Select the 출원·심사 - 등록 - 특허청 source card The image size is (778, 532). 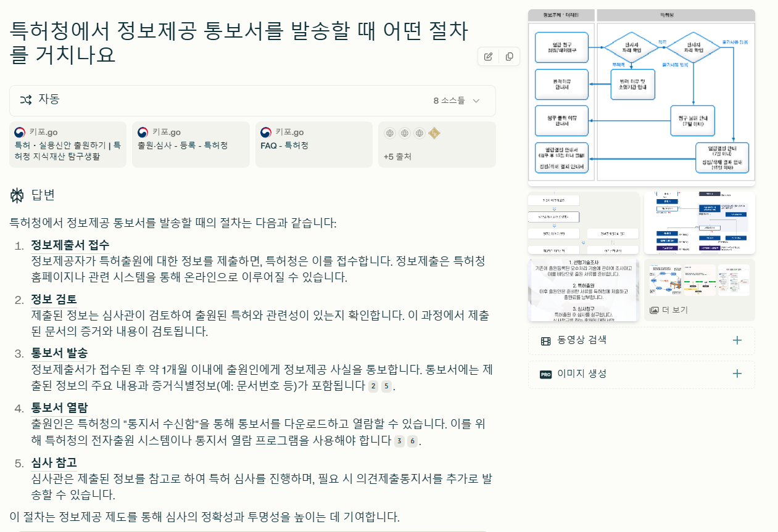click(x=189, y=144)
